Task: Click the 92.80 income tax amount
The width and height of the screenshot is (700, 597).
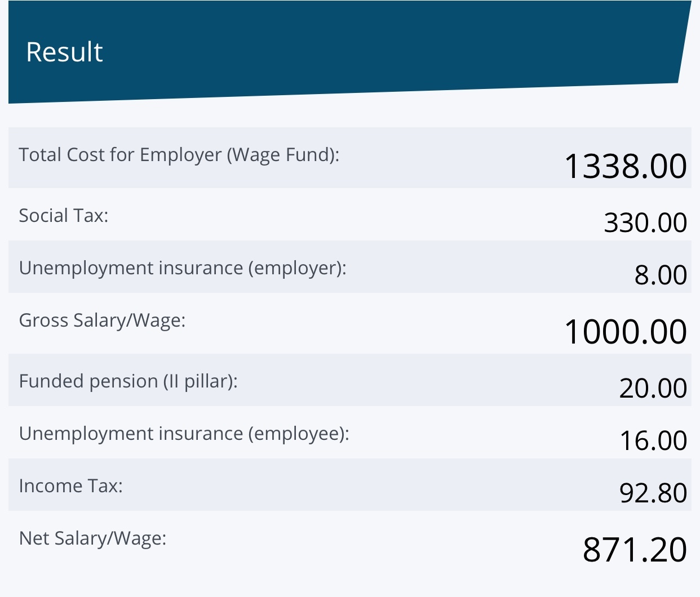Action: 653,493
